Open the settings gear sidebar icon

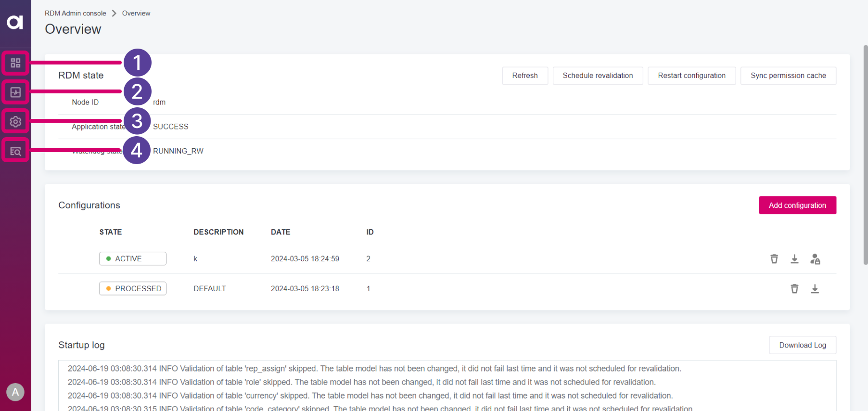[x=15, y=121]
